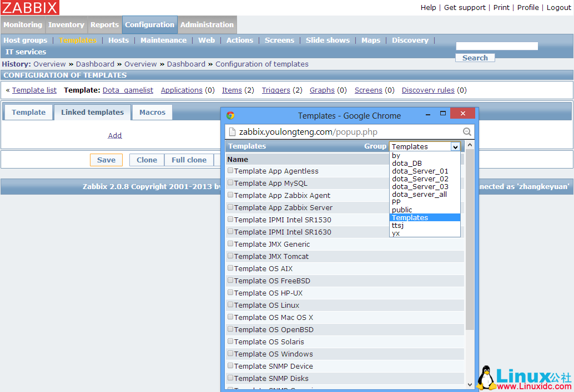Image resolution: width=574 pixels, height=392 pixels.
Task: Select the public option in group list
Action: tap(402, 210)
